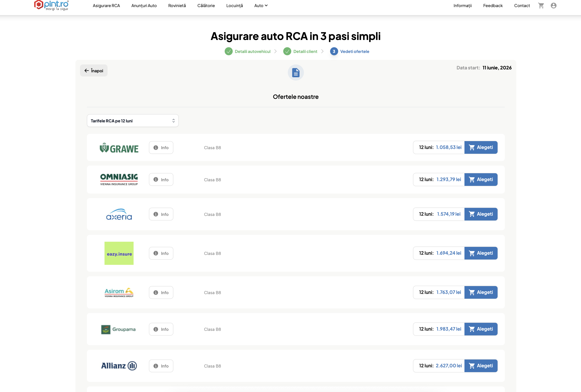Click Clasa B8 in the Allianz row

tap(212, 366)
